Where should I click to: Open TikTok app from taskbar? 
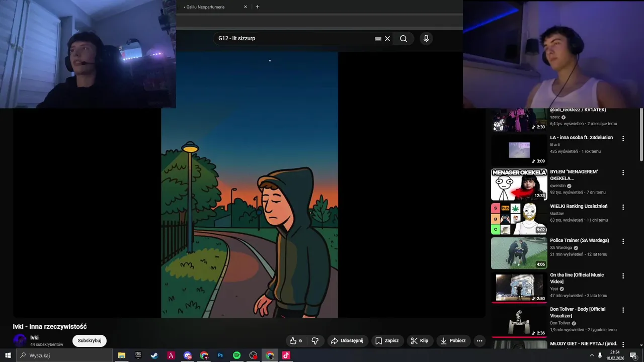pos(286,355)
